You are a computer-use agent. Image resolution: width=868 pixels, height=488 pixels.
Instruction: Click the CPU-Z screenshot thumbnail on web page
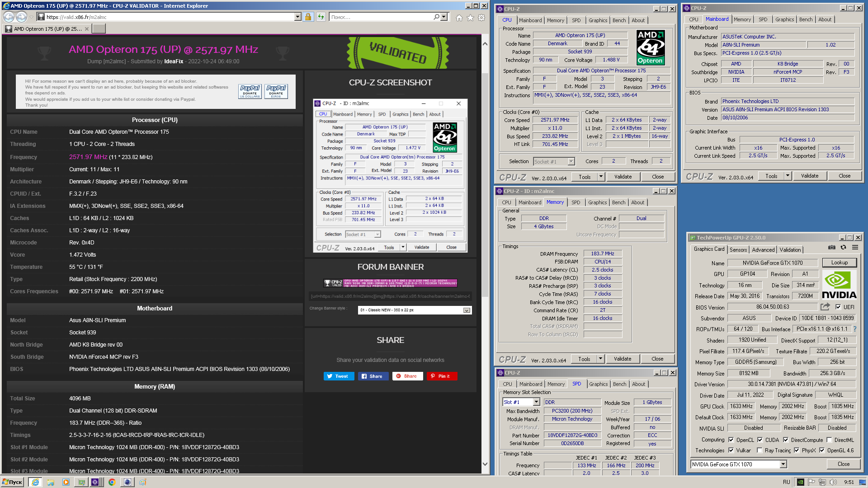[x=391, y=175]
